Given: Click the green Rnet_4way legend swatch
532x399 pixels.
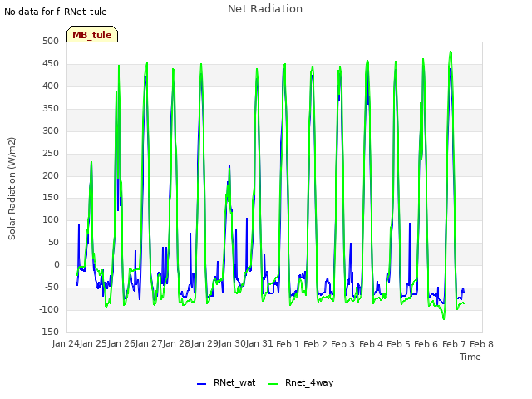Looking at the screenshot, I should click(x=273, y=384).
